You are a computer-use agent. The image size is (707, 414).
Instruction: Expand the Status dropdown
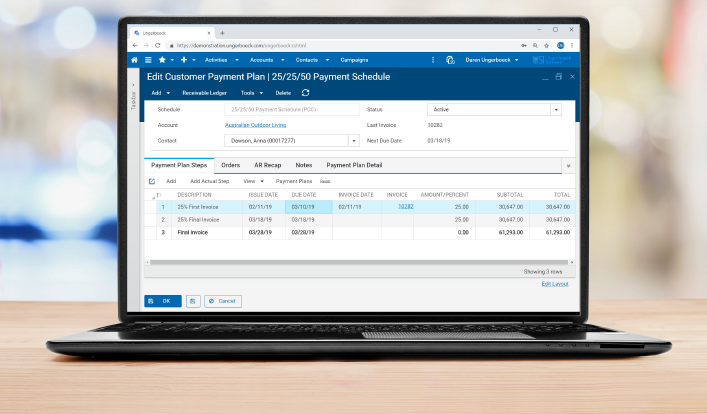(556, 110)
